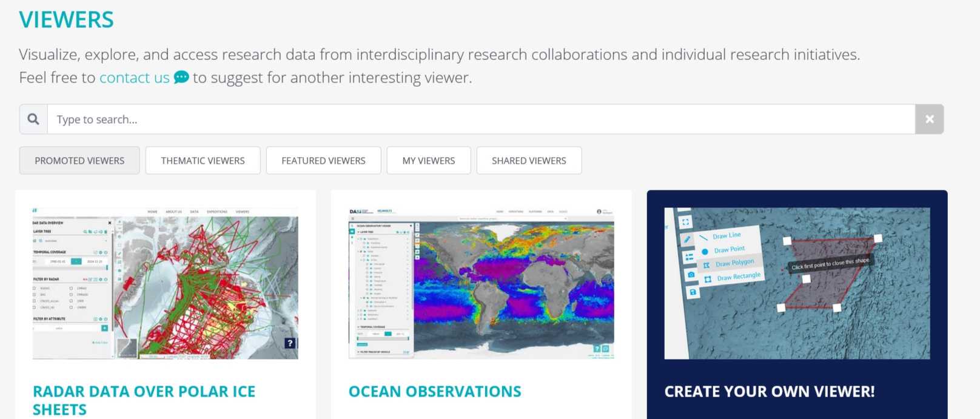Click the question mark icon on radar map
The image size is (980, 419).
(x=290, y=343)
